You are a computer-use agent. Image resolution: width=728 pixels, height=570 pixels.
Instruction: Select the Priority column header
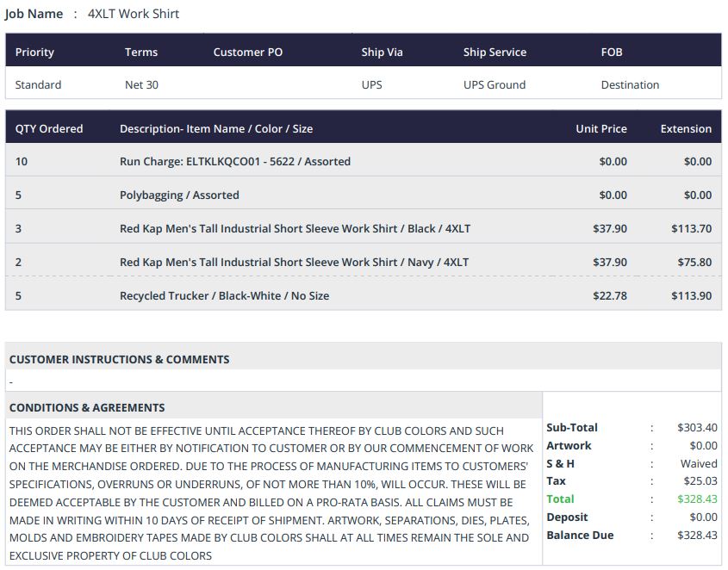click(x=34, y=53)
